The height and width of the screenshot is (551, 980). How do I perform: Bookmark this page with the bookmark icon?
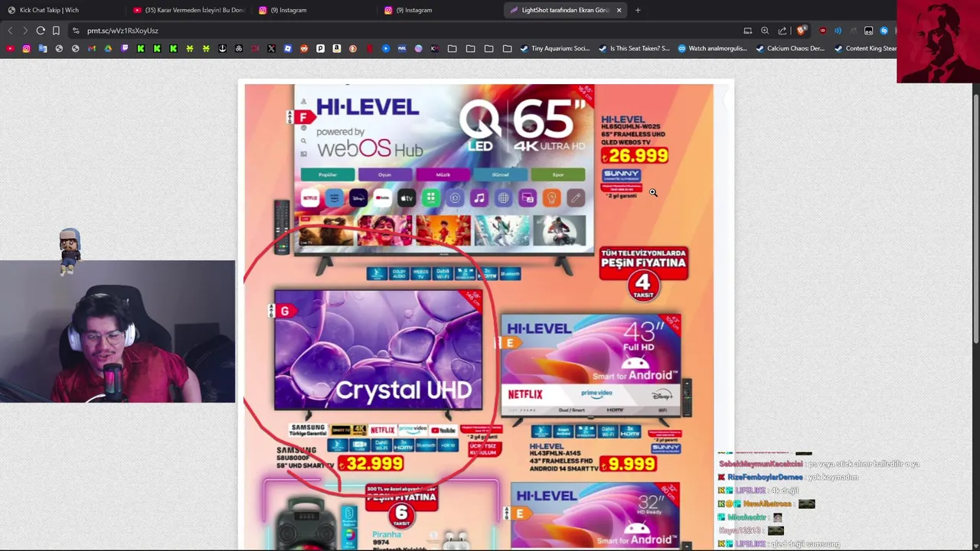click(56, 31)
